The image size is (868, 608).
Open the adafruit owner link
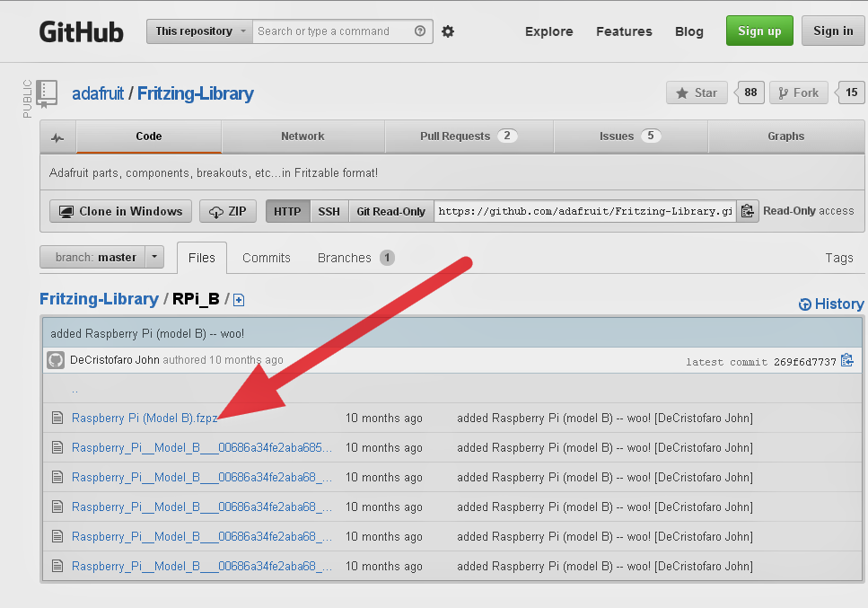pos(98,93)
